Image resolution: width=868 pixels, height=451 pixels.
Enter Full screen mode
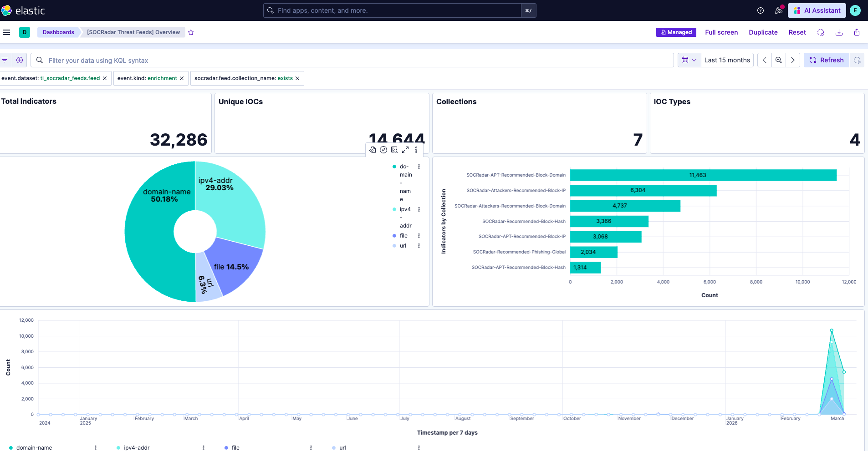tap(721, 32)
